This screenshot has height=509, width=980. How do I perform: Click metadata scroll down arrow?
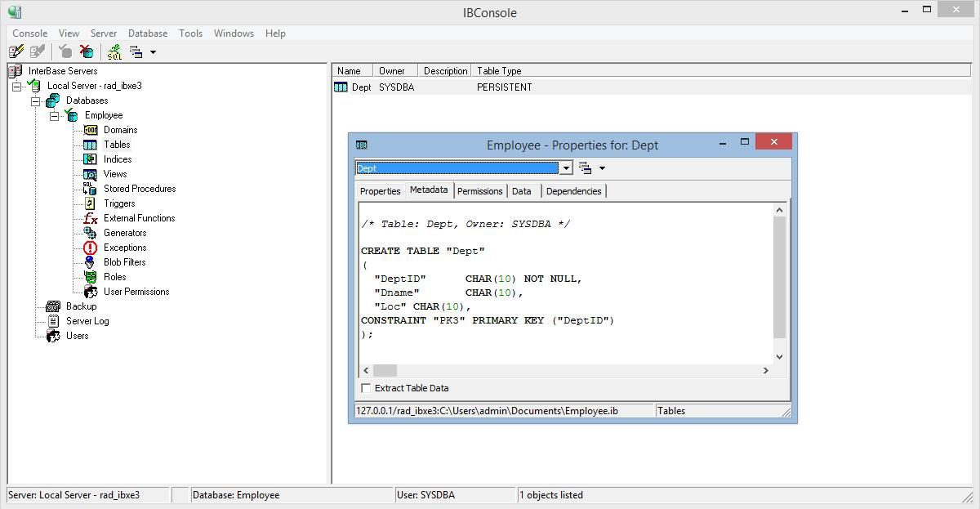(779, 357)
